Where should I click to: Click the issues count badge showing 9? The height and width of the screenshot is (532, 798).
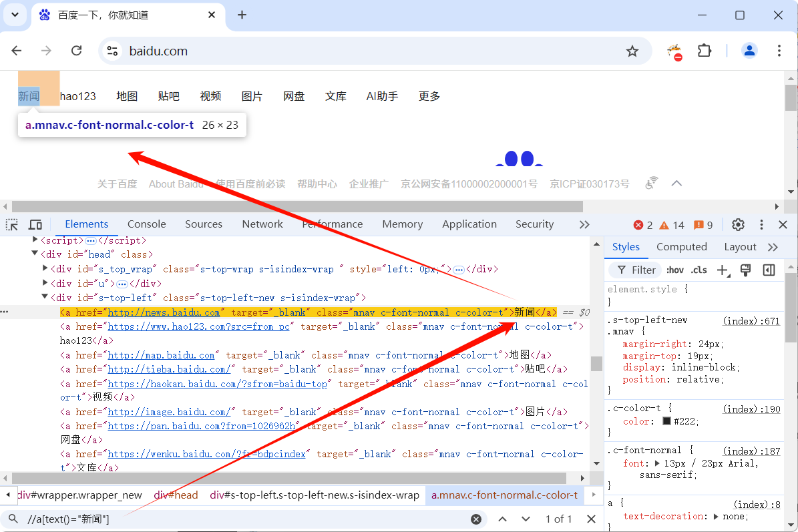click(x=704, y=226)
